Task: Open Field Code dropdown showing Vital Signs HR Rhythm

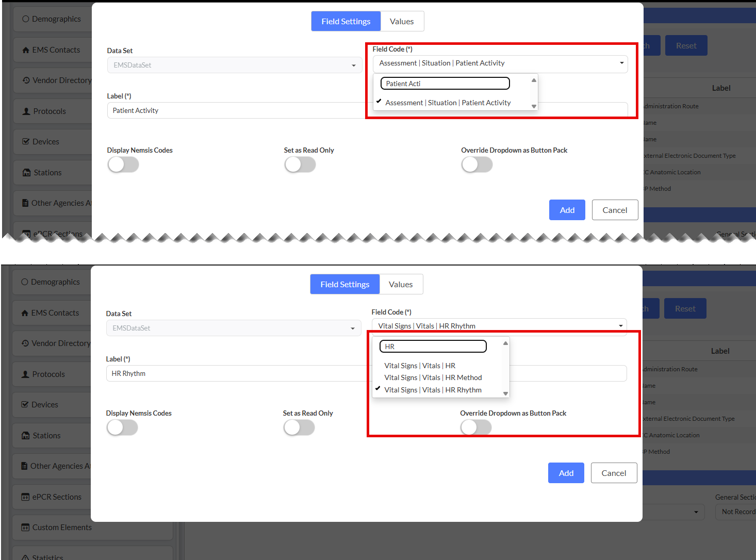Action: click(499, 326)
